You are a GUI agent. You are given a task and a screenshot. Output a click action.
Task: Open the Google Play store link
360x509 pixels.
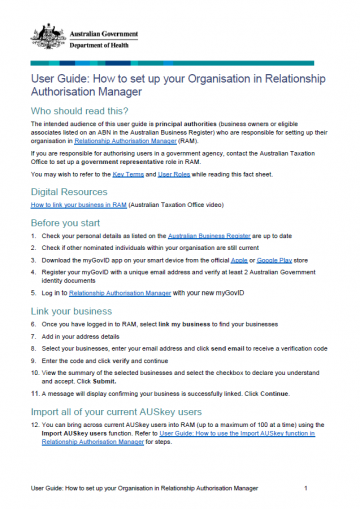pos(274,260)
